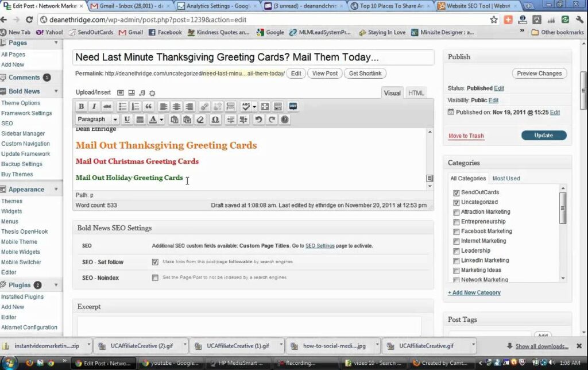Redo the last edit
This screenshot has width=588, height=370.
point(272,120)
